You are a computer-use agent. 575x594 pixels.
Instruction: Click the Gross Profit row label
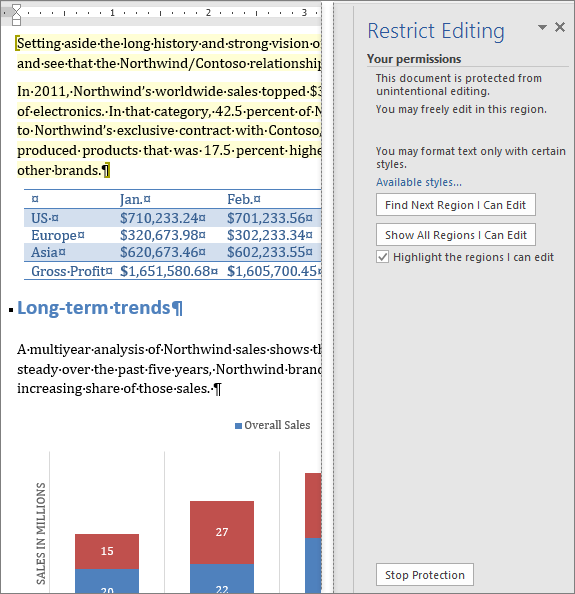[x=72, y=271]
